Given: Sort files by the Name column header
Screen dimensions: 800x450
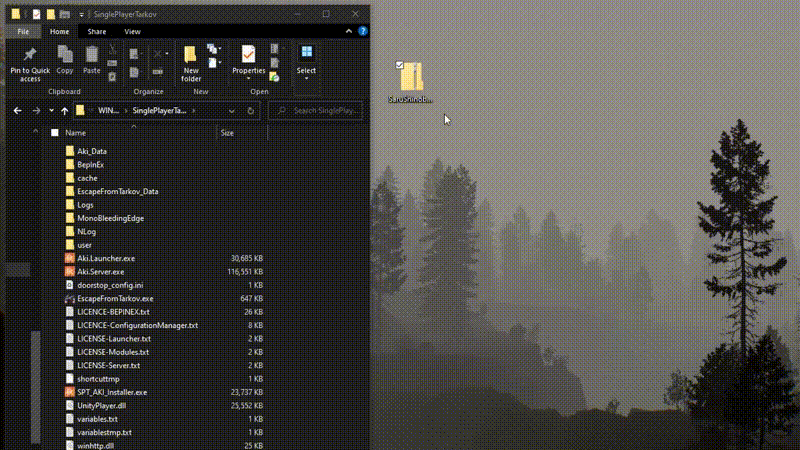Looking at the screenshot, I should pos(76,133).
